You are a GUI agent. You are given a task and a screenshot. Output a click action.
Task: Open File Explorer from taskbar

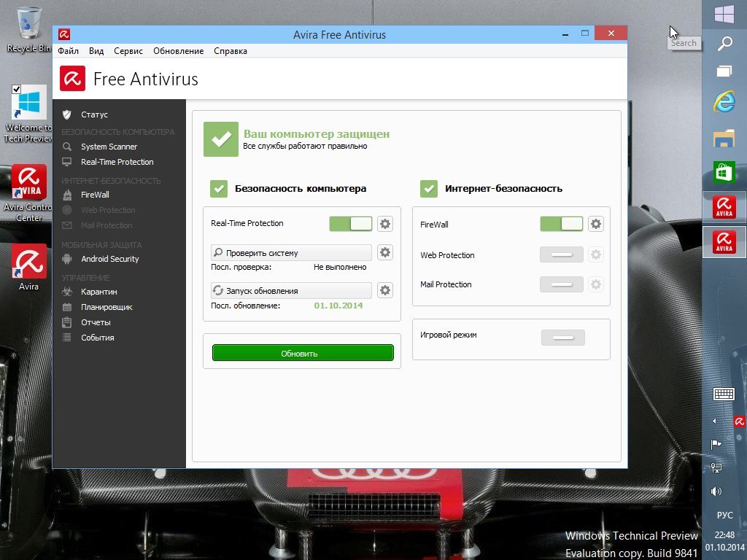(x=724, y=138)
